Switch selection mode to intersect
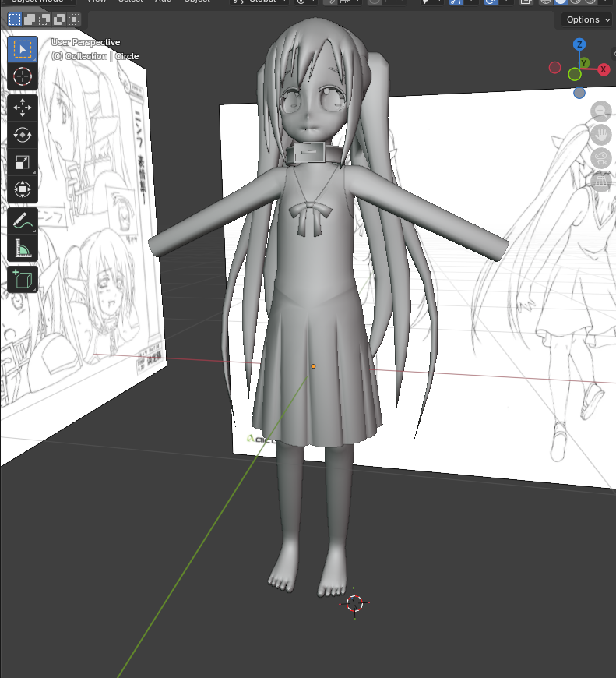 pyautogui.click(x=74, y=19)
